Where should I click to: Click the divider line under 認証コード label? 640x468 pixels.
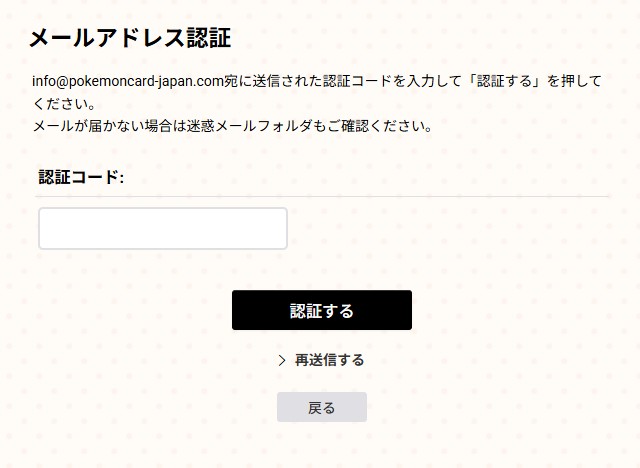(322, 196)
